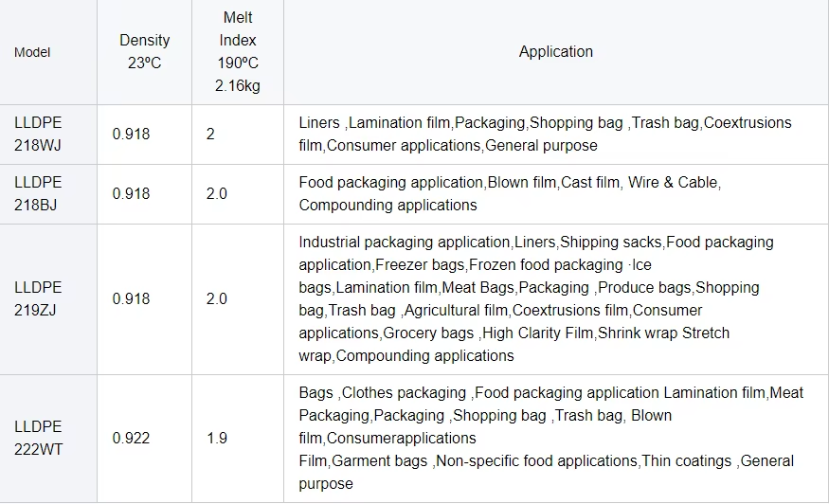This screenshot has width=829, height=504.
Task: Click the Density 23°C column header
Action: point(144,51)
